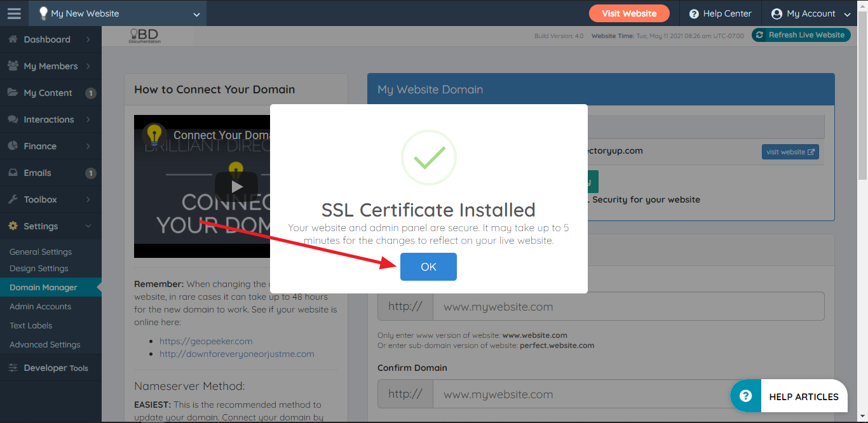868x423 pixels.
Task: Open the My Account dropdown
Action: [x=809, y=13]
